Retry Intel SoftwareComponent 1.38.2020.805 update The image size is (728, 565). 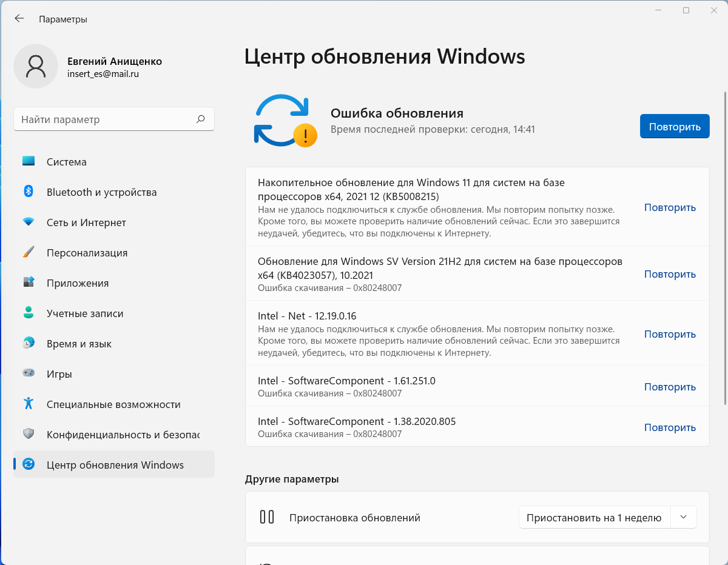(670, 427)
